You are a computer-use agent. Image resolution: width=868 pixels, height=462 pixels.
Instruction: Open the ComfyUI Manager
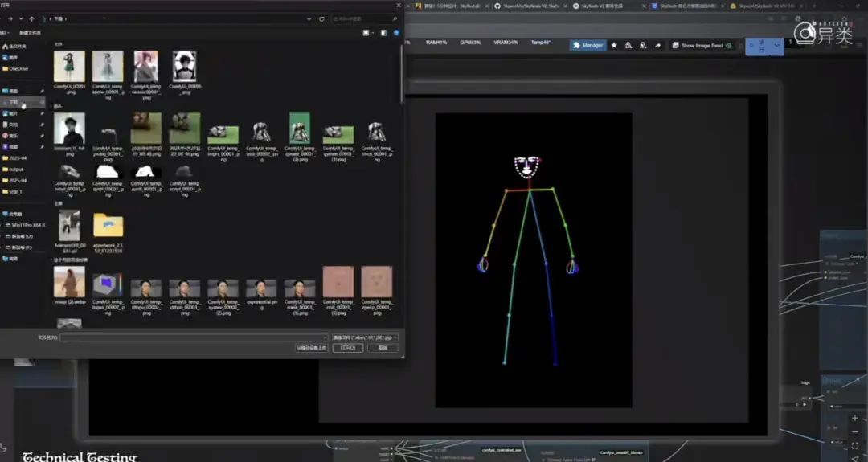[x=588, y=45]
